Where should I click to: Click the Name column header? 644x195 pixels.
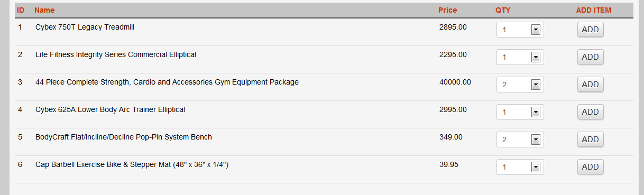44,10
